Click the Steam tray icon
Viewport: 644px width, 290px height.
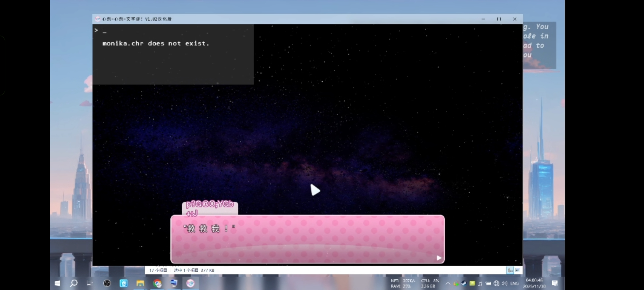464,283
